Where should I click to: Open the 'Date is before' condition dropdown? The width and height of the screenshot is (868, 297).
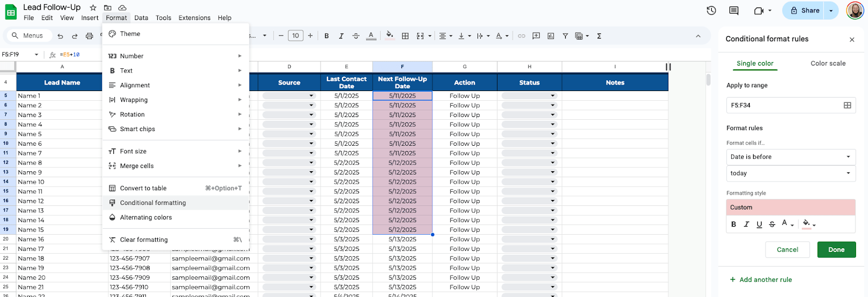tap(791, 157)
